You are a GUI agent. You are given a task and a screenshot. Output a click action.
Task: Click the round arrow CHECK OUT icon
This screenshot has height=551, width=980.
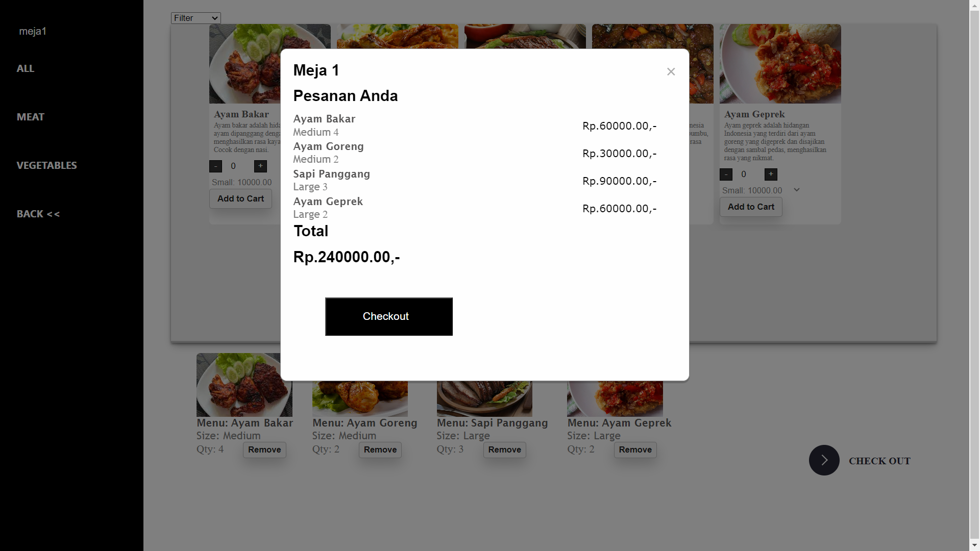[x=824, y=460]
